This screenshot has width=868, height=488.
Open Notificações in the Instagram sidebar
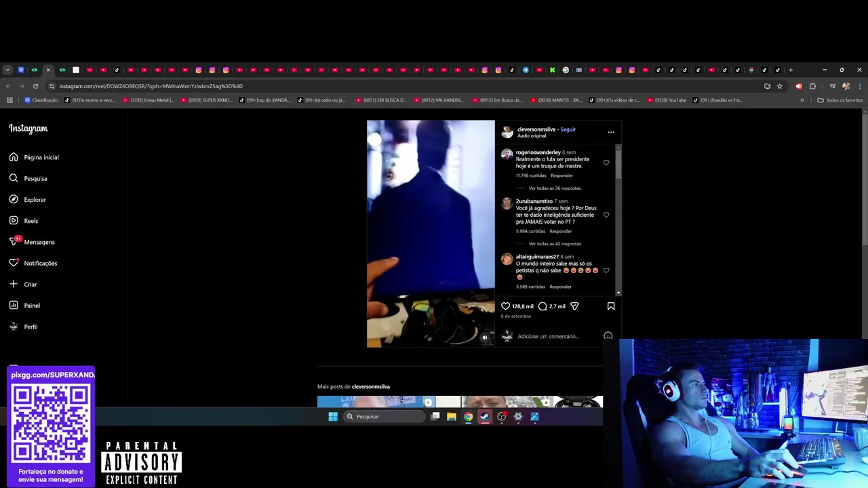tap(33, 263)
